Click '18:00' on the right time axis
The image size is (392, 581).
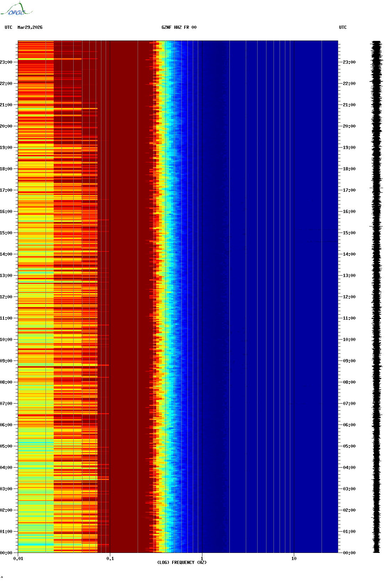[349, 169]
